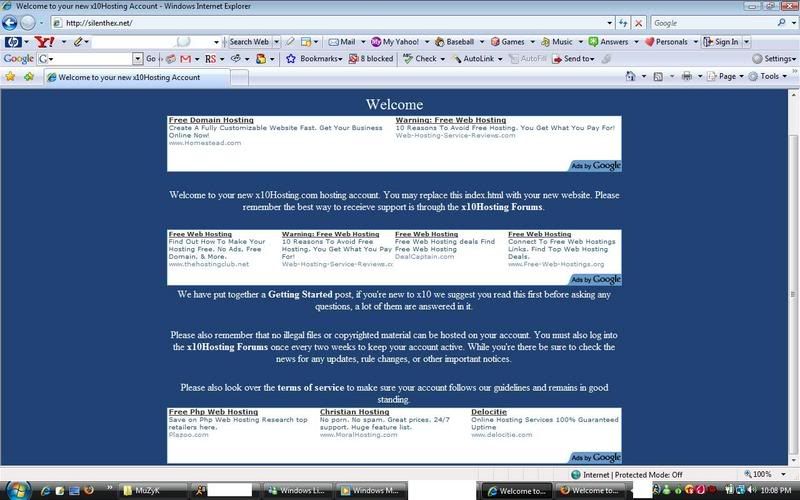Click the address bar URL field
Viewport: 800px width, 500px height.
(329, 23)
